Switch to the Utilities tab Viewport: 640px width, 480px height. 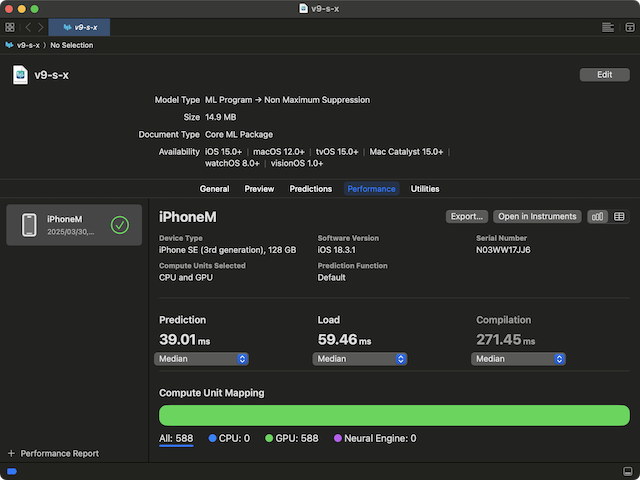click(425, 188)
